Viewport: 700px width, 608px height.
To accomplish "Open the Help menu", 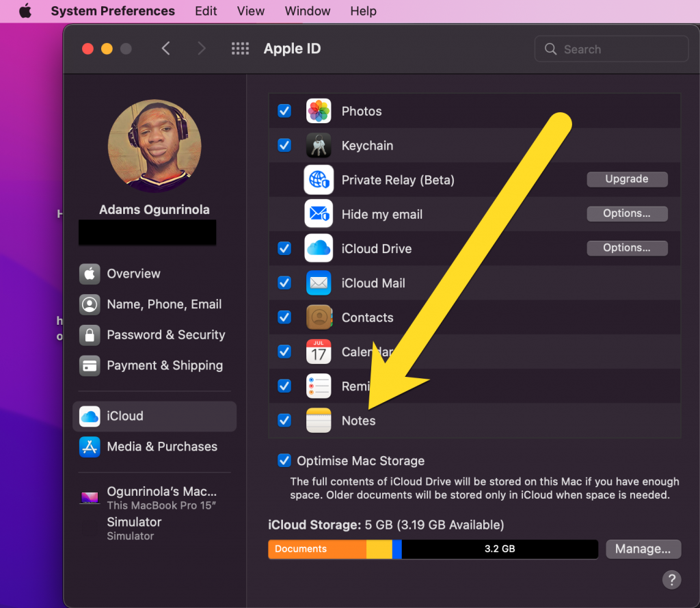I will pos(364,11).
